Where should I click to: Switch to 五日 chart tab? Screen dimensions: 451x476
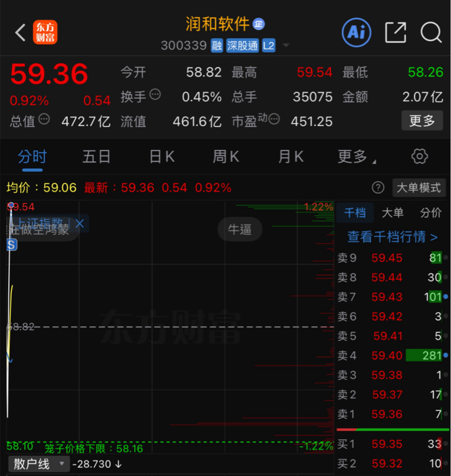tap(97, 157)
